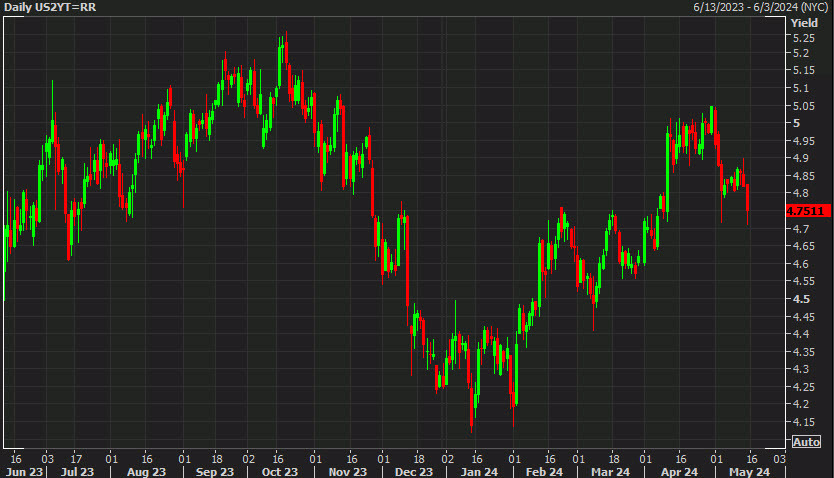This screenshot has height=478, width=834.
Task: Select the Jun 23 month label
Action: pos(24,472)
